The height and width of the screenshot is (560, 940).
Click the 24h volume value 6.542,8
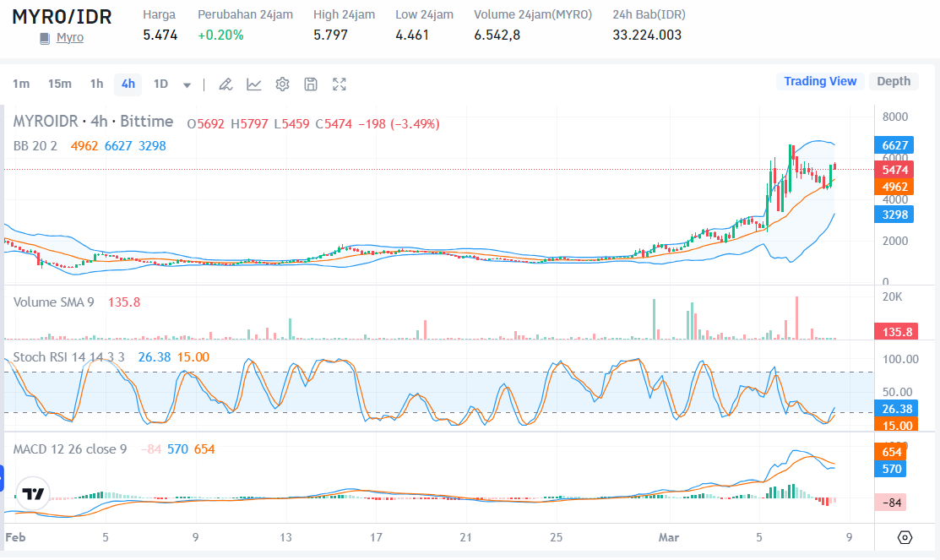pos(497,35)
